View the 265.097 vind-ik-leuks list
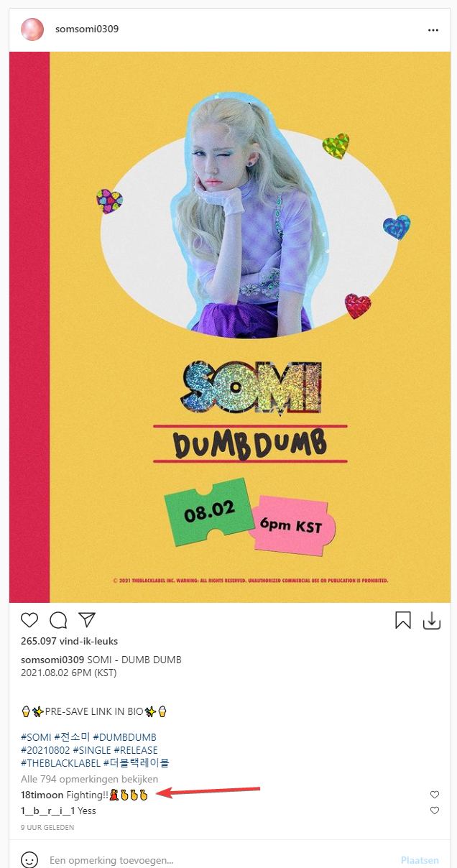The width and height of the screenshot is (457, 868). (x=69, y=641)
